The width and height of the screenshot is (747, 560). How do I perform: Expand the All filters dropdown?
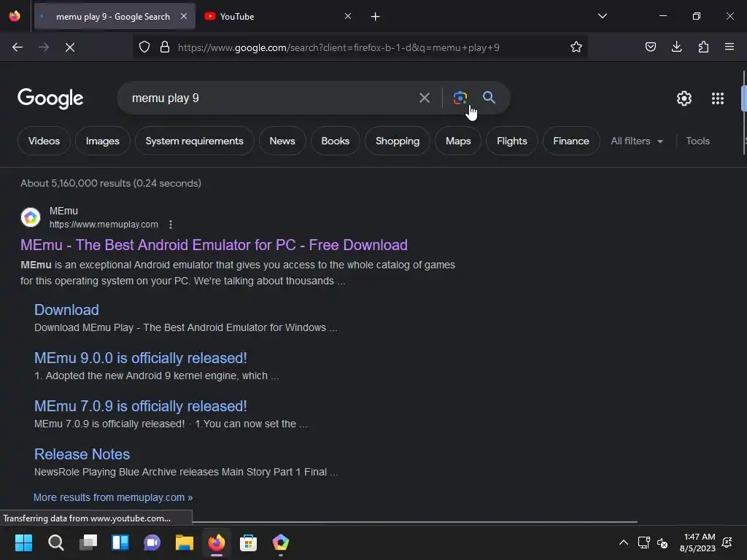pos(636,141)
